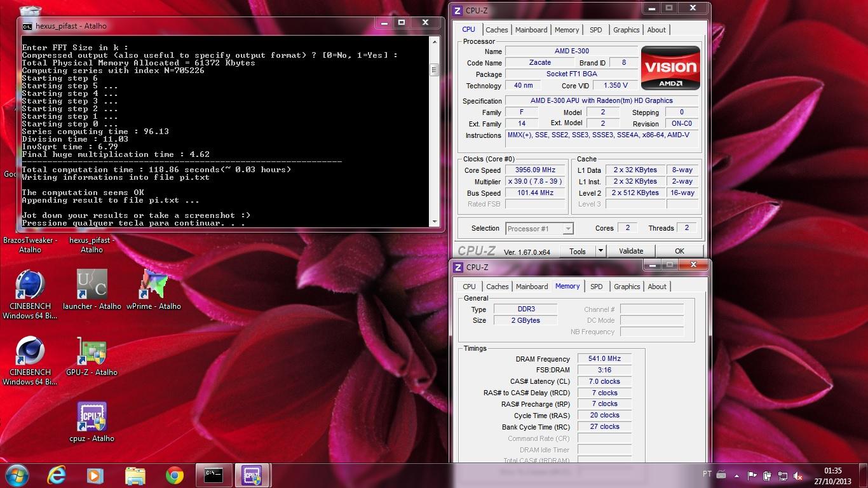Open the Caches tab in the CPU-Z processor window
868x488 pixels.
497,30
